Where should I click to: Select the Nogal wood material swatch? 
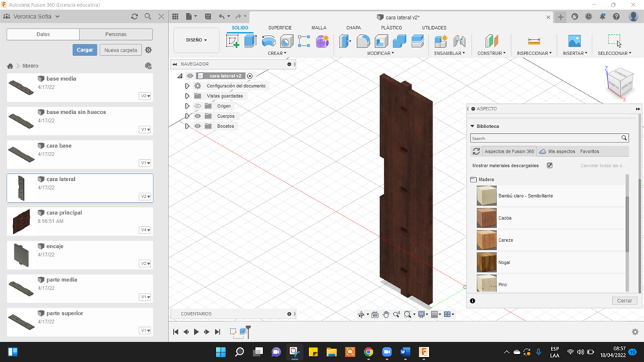tap(486, 262)
